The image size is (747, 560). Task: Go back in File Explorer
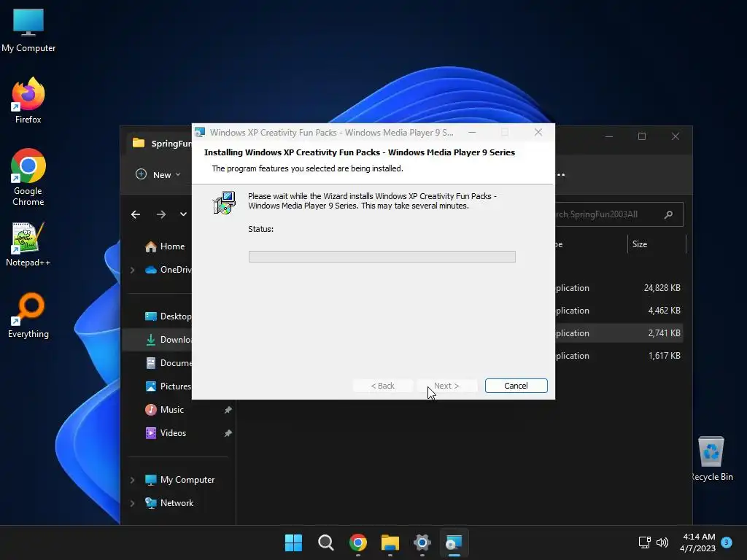[x=136, y=214]
